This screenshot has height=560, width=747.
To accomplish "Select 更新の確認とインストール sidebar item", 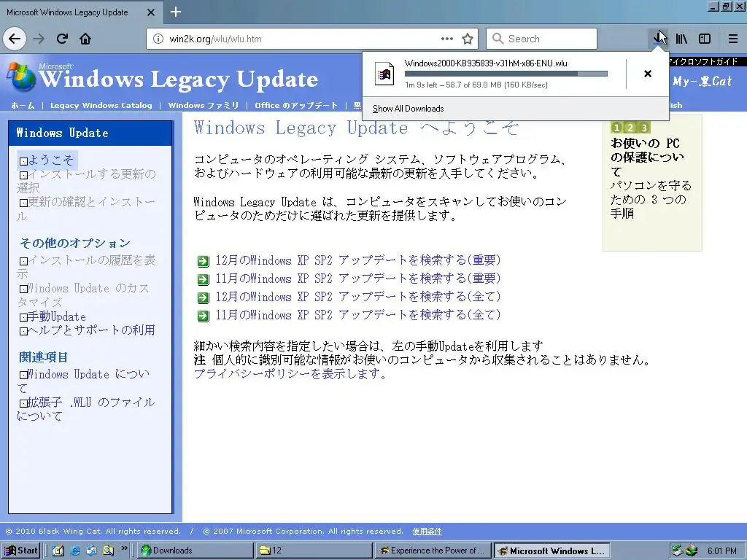I will (87, 209).
